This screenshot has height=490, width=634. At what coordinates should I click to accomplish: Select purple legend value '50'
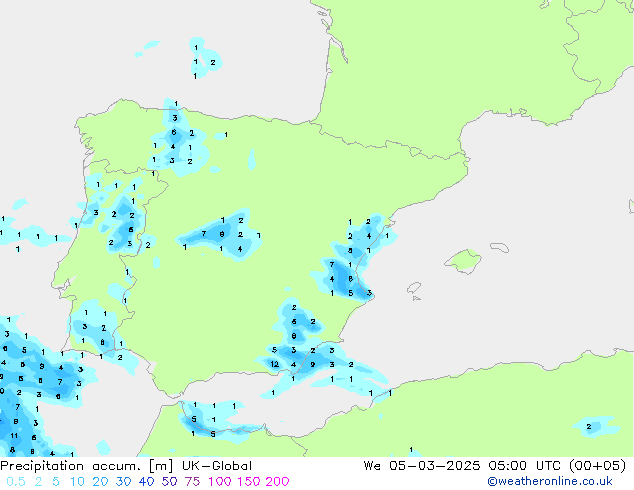pyautogui.click(x=169, y=482)
